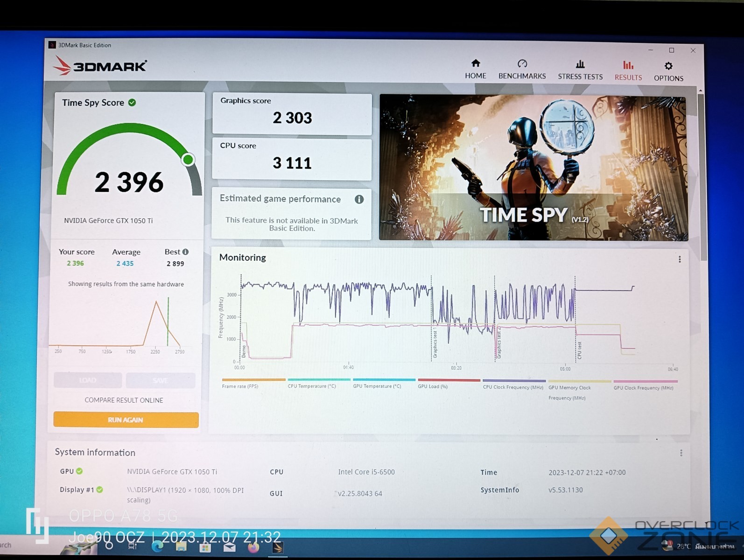744x560 pixels.
Task: Click the 3DMark taskbar icon
Action: (278, 547)
